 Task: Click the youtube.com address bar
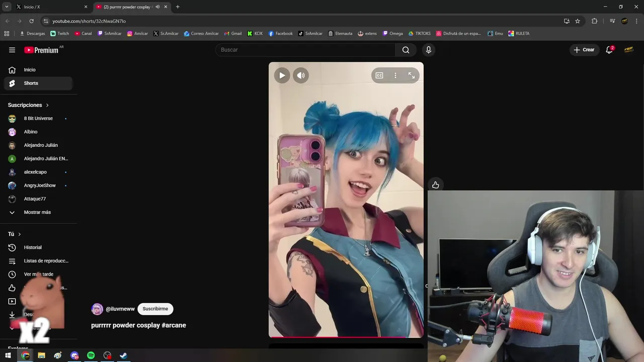click(x=302, y=21)
